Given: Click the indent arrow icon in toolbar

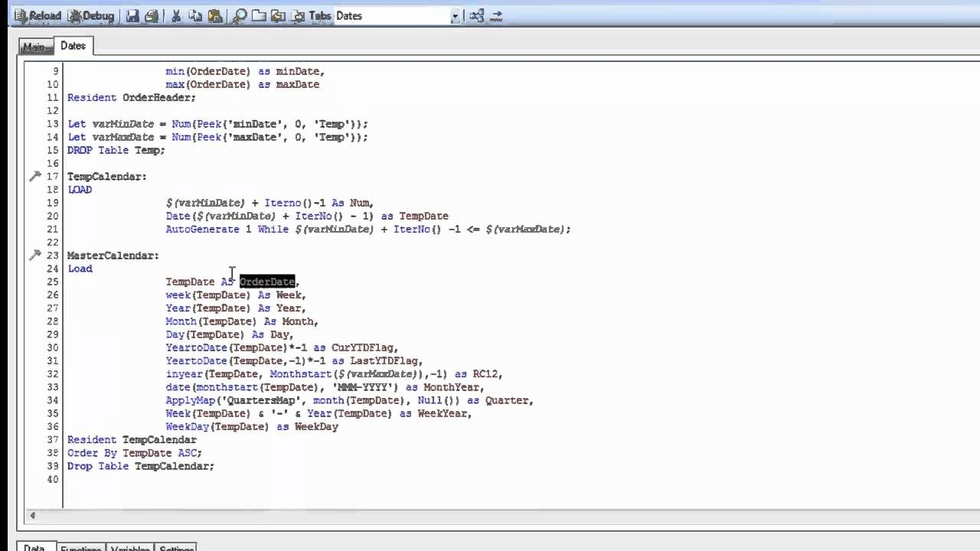Looking at the screenshot, I should pos(496,15).
